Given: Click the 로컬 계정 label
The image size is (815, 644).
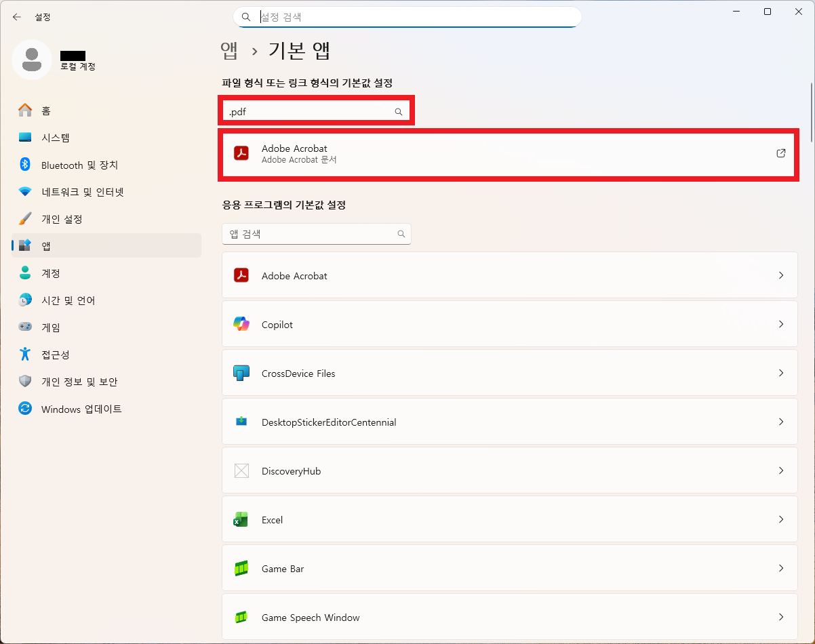Looking at the screenshot, I should (x=78, y=66).
